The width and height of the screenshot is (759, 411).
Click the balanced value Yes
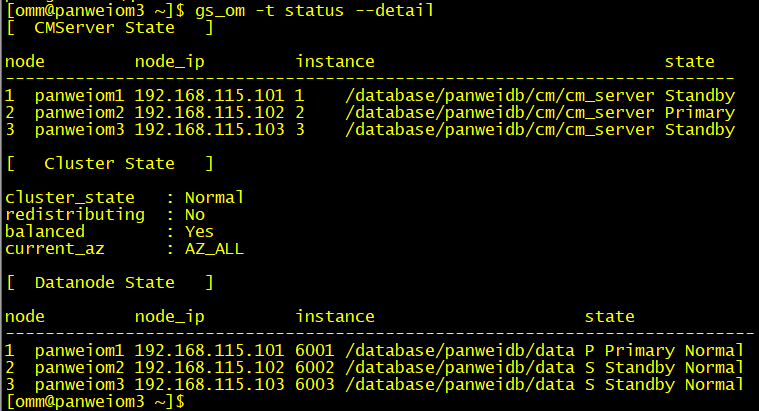coord(199,231)
